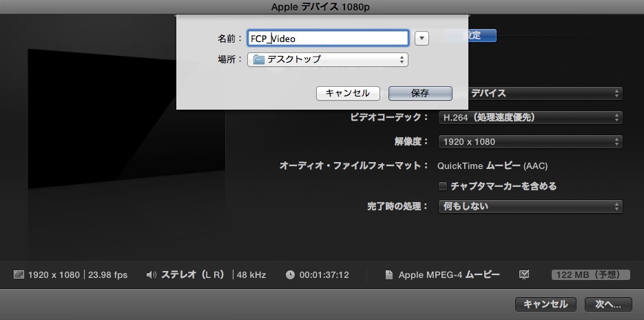Screen dimensions: 644x320
Task: Expand the save dialog with the disclosure arrow
Action: [x=422, y=38]
